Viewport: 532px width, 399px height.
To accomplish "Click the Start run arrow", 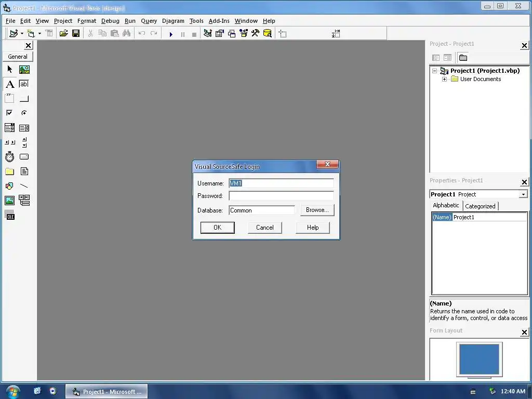I will tap(171, 34).
